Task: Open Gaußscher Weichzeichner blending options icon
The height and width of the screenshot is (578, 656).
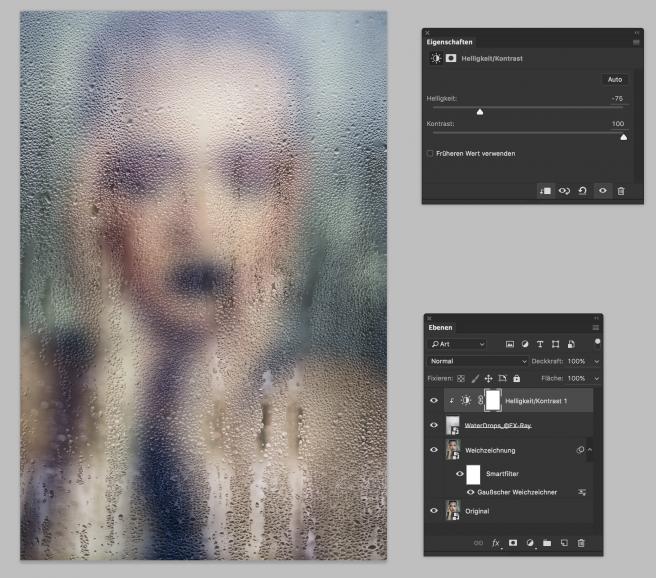Action: [x=582, y=492]
